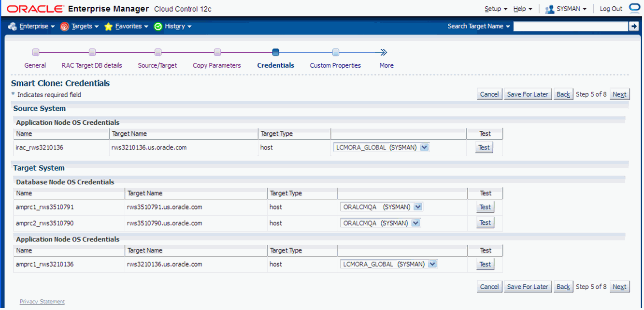Click the Enterprise menu icon
The image size is (644, 310).
13,27
